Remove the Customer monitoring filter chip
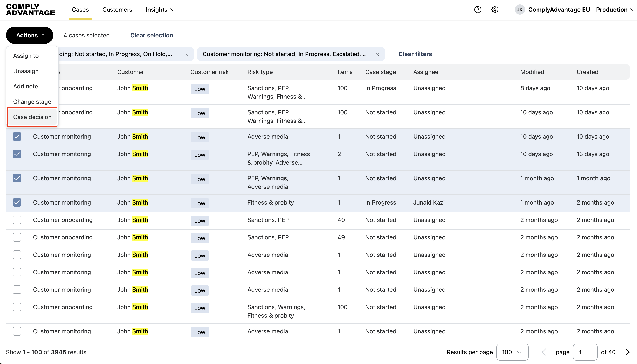The height and width of the screenshot is (364, 637). coord(377,54)
